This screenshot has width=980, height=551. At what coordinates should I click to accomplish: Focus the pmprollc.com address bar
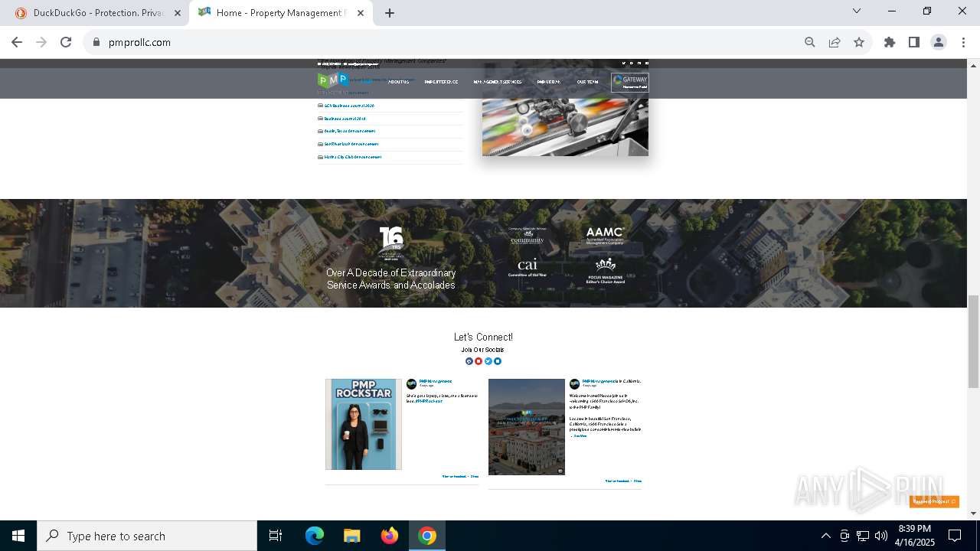pyautogui.click(x=444, y=42)
